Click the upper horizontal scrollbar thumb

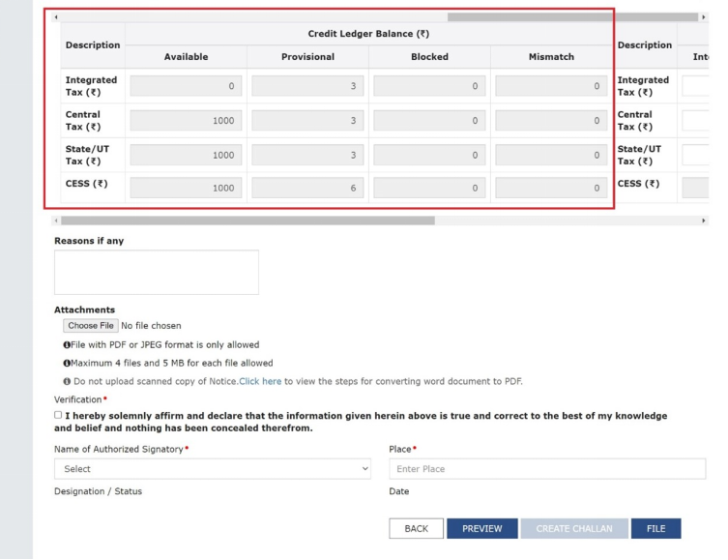[572, 17]
